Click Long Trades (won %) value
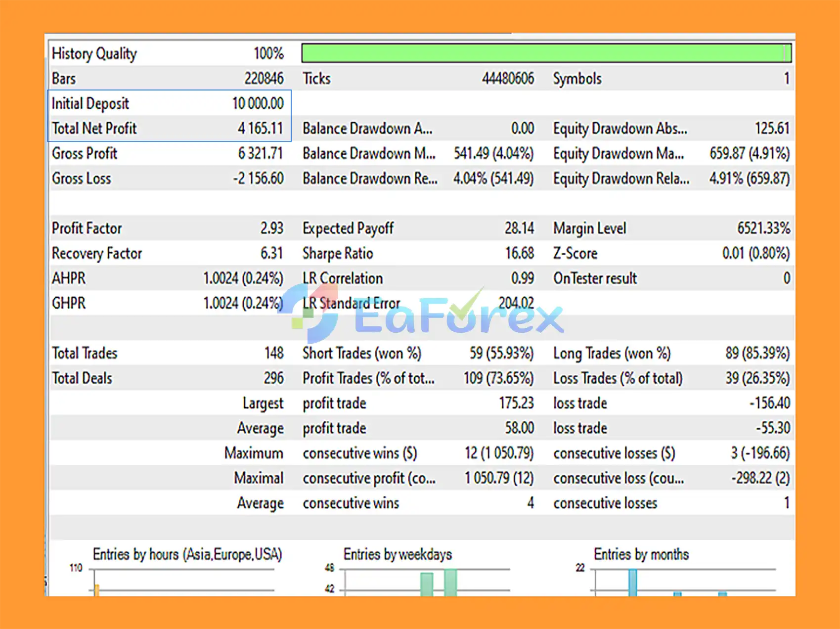The height and width of the screenshot is (629, 840). click(x=757, y=353)
